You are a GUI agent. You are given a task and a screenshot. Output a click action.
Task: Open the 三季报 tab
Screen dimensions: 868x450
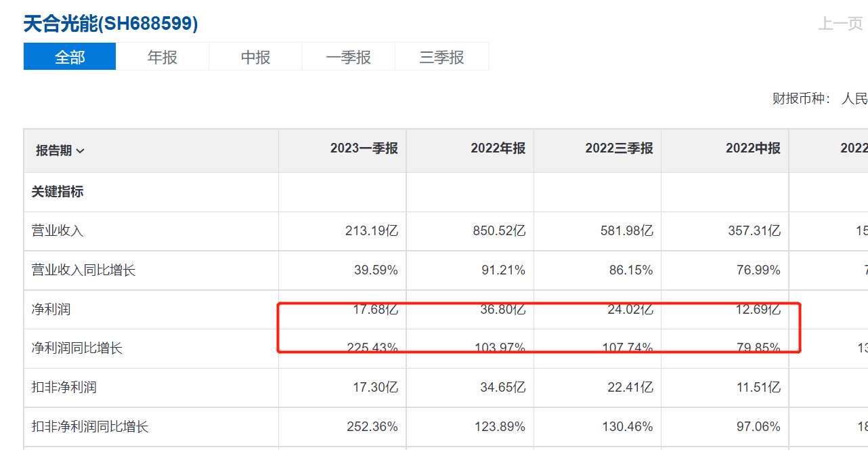[441, 57]
